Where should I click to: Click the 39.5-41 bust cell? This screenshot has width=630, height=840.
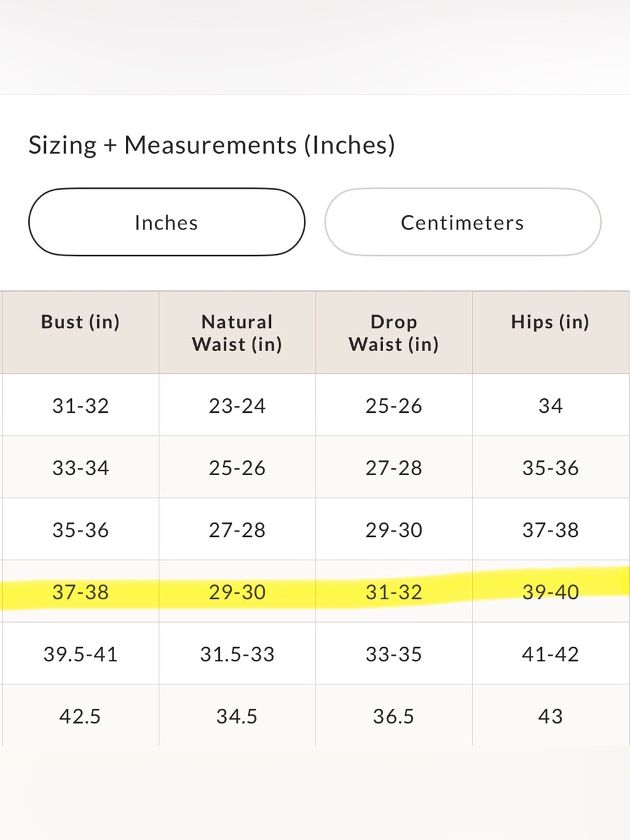pyautogui.click(x=80, y=653)
